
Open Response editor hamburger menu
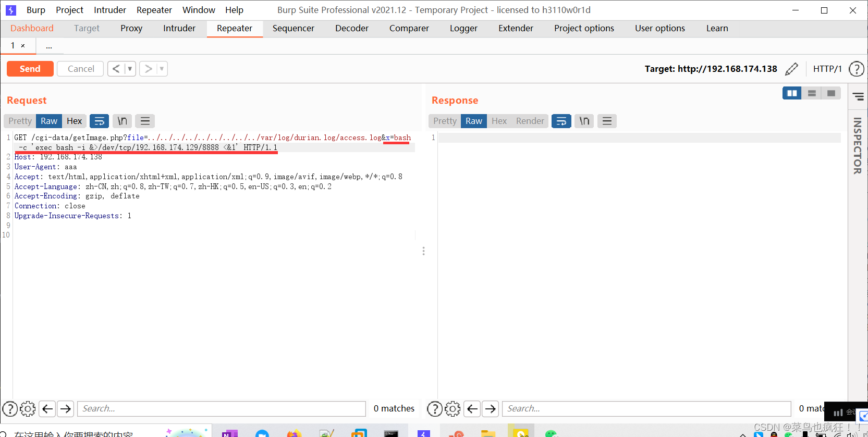click(x=607, y=121)
